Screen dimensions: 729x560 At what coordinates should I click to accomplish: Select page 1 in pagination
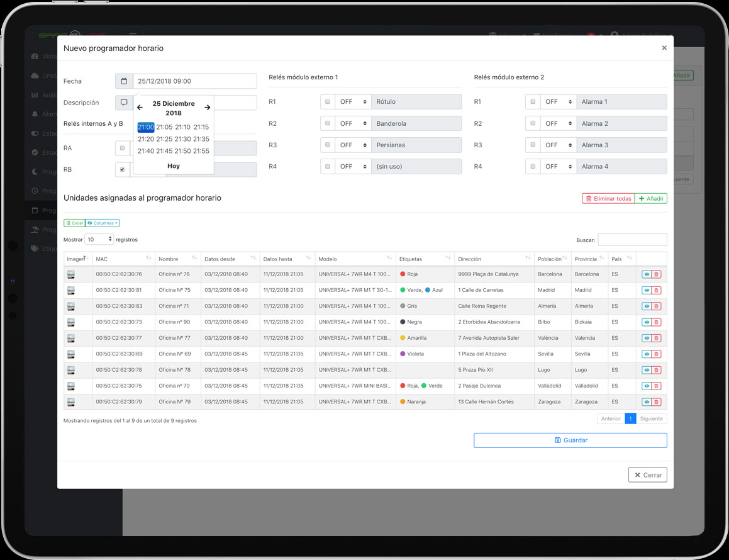(630, 418)
